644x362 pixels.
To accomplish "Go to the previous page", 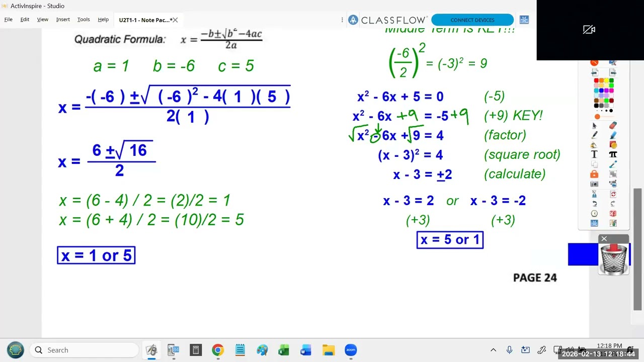I will click(x=594, y=72).
